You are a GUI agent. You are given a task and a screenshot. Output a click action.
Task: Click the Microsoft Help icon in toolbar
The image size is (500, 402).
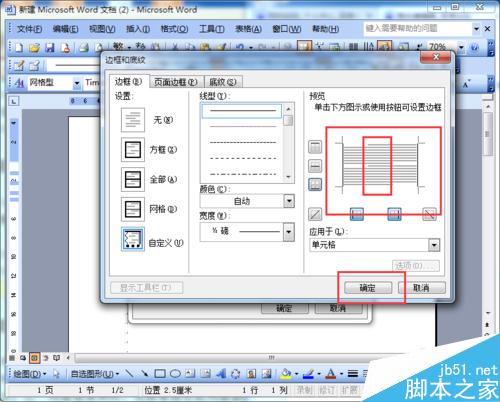tap(474, 48)
